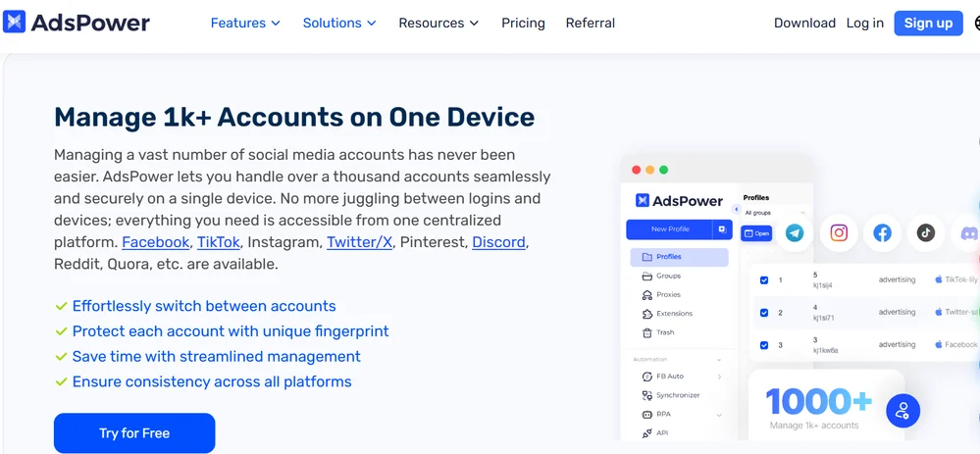Expand the RPA item chevron
Viewport: 980px width, 454px height.
point(719,415)
